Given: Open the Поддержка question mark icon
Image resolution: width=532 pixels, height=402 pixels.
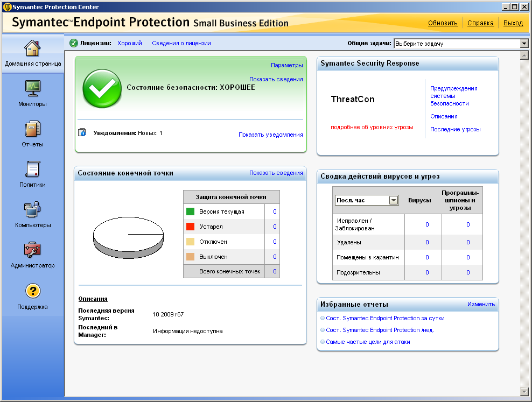Looking at the screenshot, I should point(32,291).
